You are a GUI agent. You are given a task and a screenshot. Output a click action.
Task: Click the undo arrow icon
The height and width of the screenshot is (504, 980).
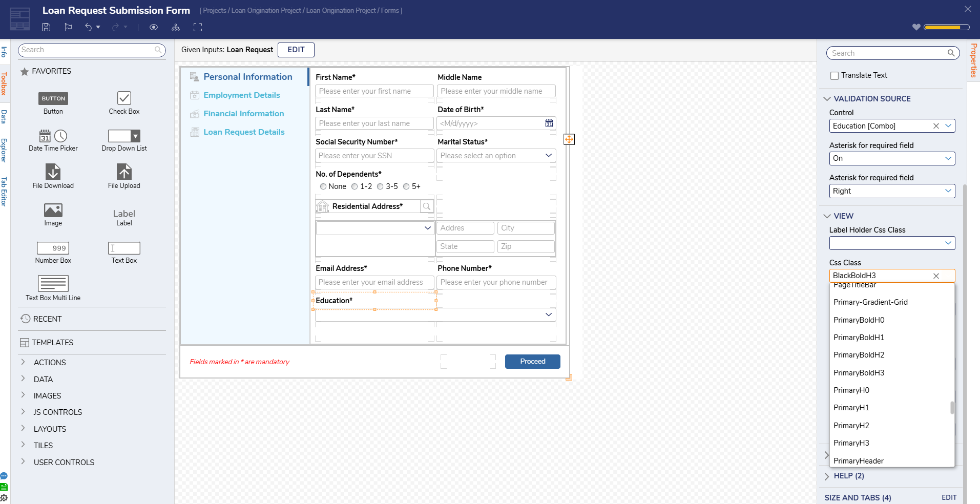[x=89, y=27]
